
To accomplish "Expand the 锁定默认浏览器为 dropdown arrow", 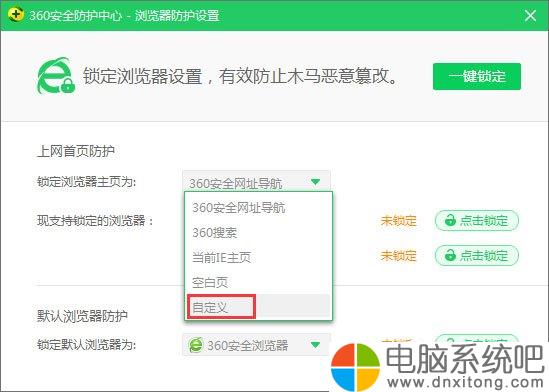I will (x=315, y=345).
